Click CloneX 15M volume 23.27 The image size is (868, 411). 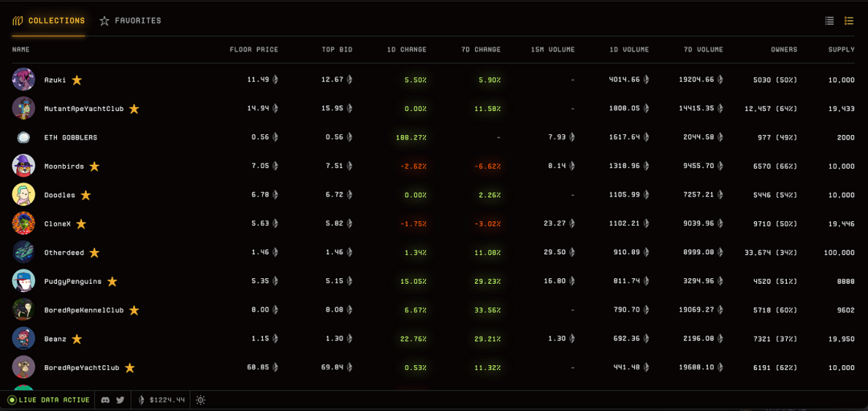click(555, 224)
